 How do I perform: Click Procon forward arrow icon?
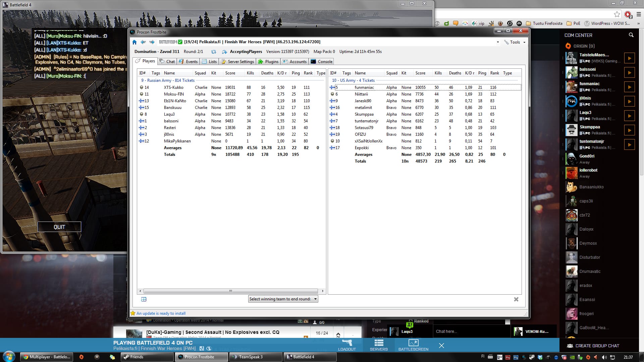(x=152, y=42)
